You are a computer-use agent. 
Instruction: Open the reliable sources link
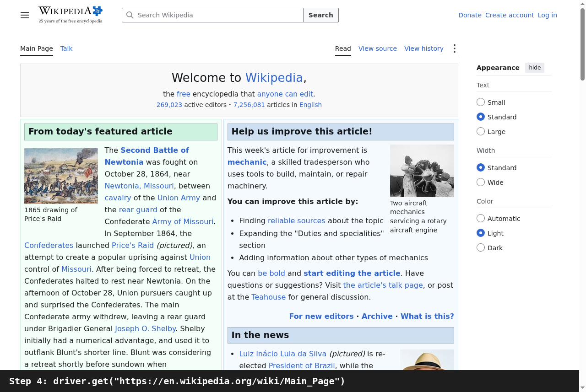[297, 220]
